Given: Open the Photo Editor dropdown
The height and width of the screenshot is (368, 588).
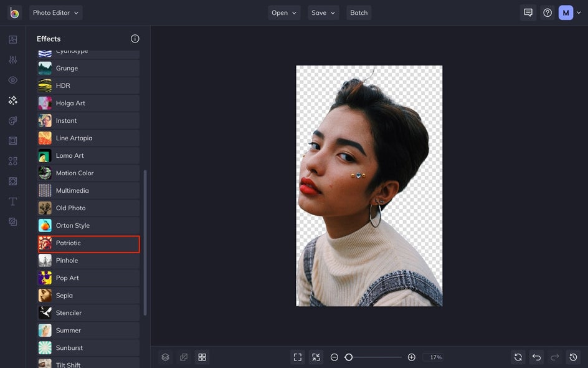Looking at the screenshot, I should [x=56, y=12].
